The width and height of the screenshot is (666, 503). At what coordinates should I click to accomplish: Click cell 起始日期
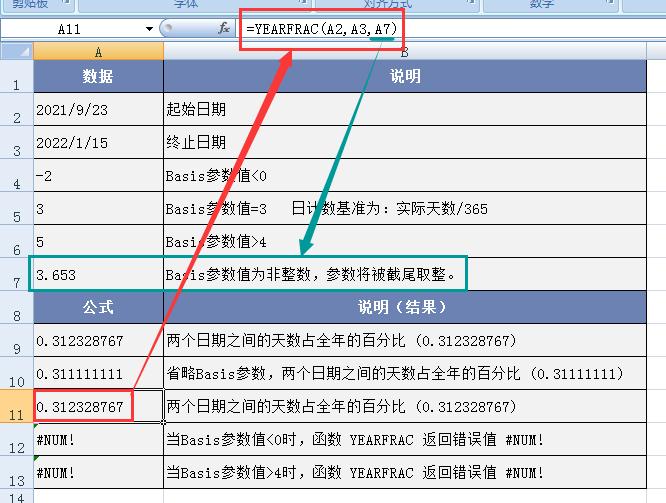click(x=405, y=109)
